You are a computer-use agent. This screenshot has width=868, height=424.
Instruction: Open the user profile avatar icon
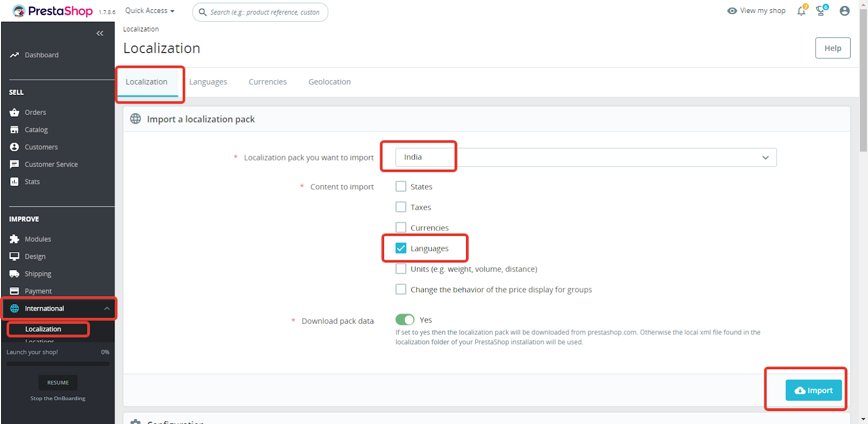pos(845,11)
